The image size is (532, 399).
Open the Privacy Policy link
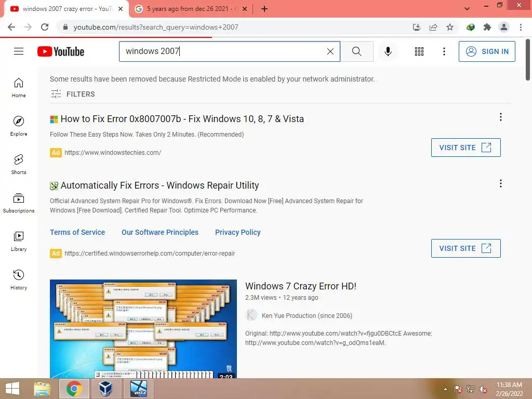[237, 232]
